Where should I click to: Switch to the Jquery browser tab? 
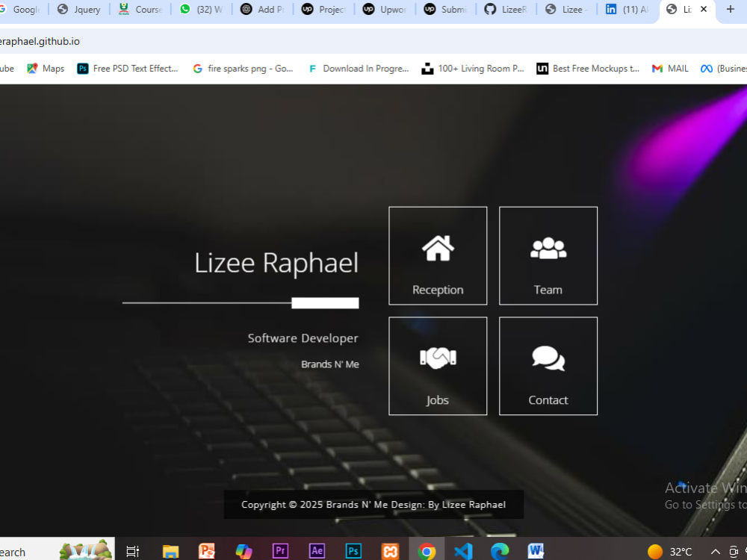[x=79, y=10]
